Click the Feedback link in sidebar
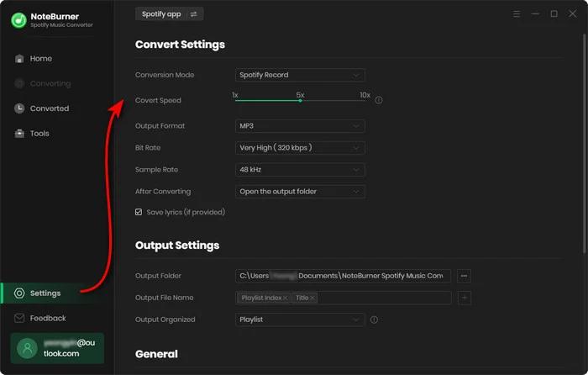The height and width of the screenshot is (375, 588). click(x=47, y=318)
